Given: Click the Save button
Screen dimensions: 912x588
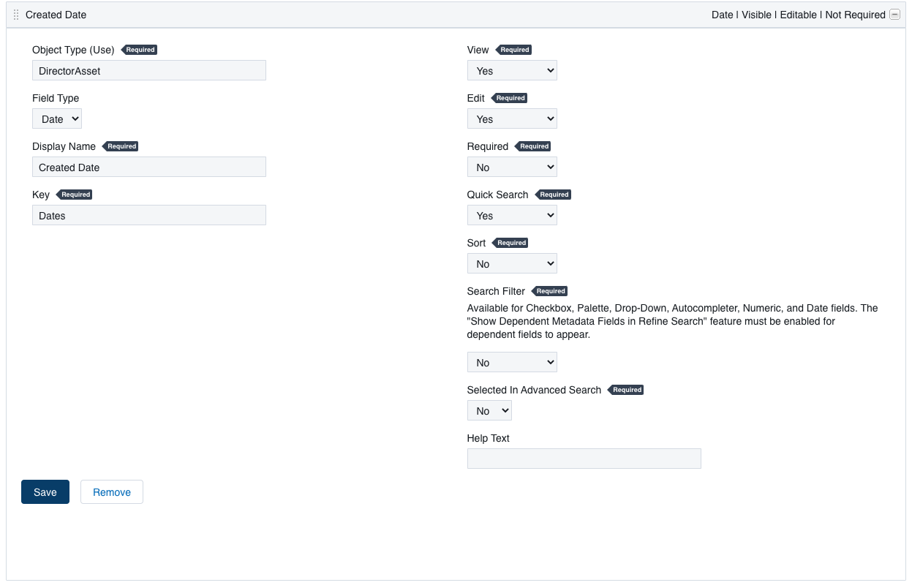Looking at the screenshot, I should click(x=45, y=491).
